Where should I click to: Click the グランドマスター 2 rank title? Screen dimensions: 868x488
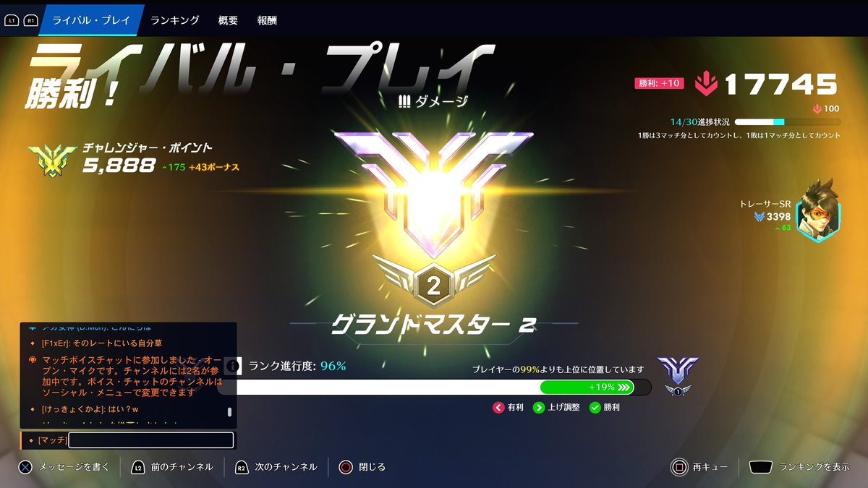pos(433,326)
